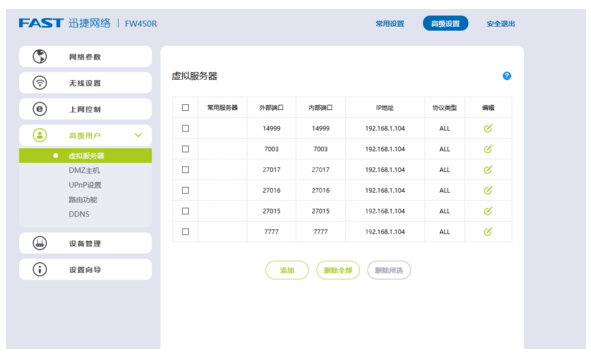Switch to the 高级设置 tab
The height and width of the screenshot is (364, 591).
pyautogui.click(x=446, y=23)
